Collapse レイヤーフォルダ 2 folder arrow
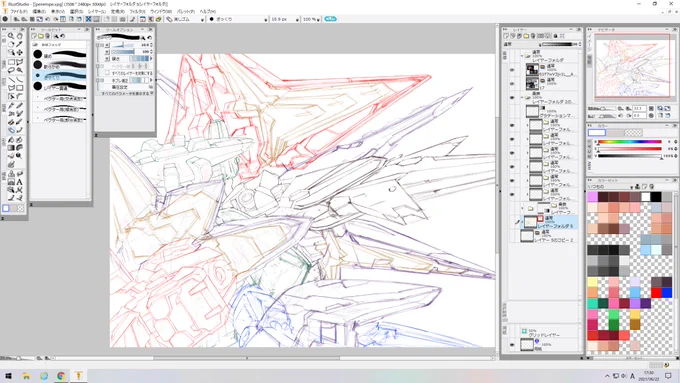680x383 pixels. point(522,98)
